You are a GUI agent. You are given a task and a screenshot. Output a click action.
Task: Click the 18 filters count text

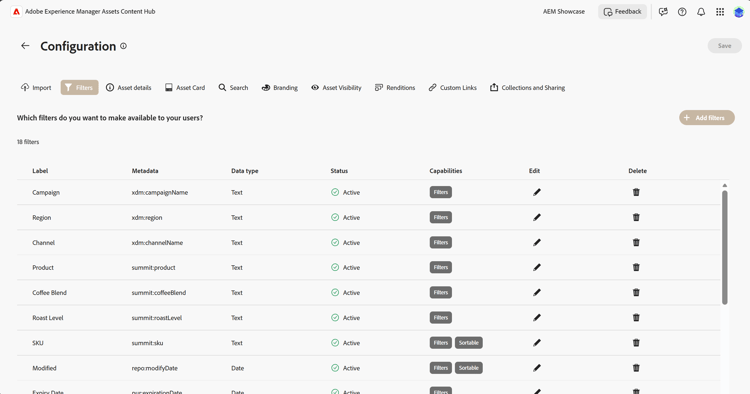tap(28, 142)
